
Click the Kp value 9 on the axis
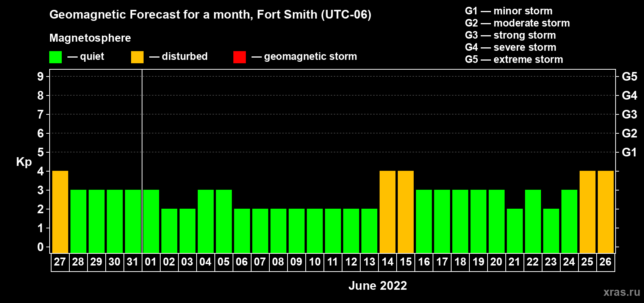tap(41, 77)
